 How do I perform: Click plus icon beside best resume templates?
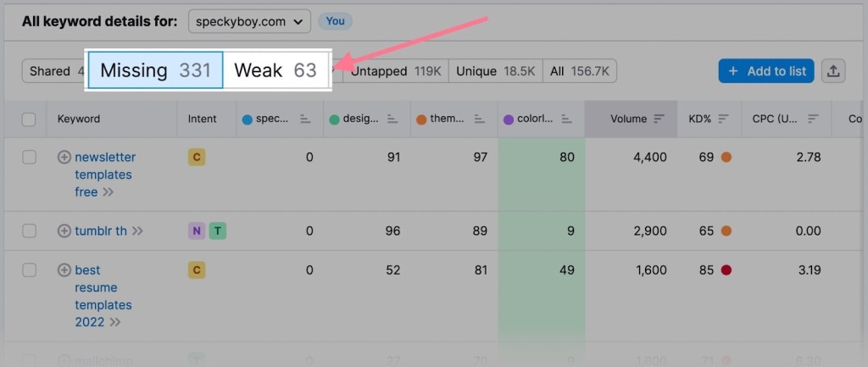[x=64, y=270]
